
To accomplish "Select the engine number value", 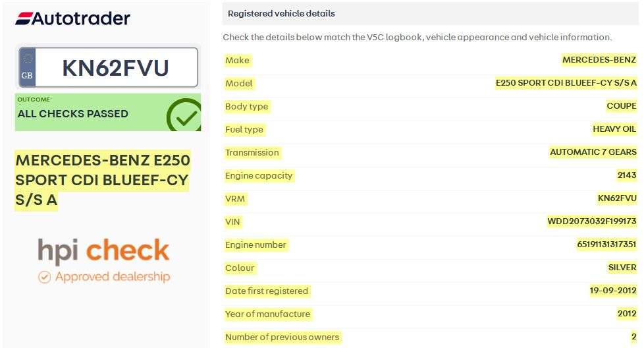I will click(x=606, y=245).
